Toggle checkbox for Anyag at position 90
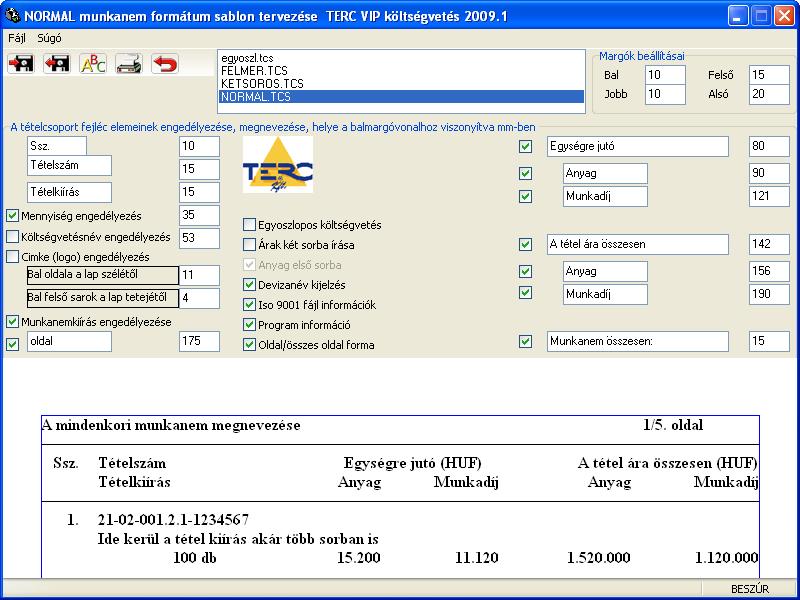 [x=525, y=174]
